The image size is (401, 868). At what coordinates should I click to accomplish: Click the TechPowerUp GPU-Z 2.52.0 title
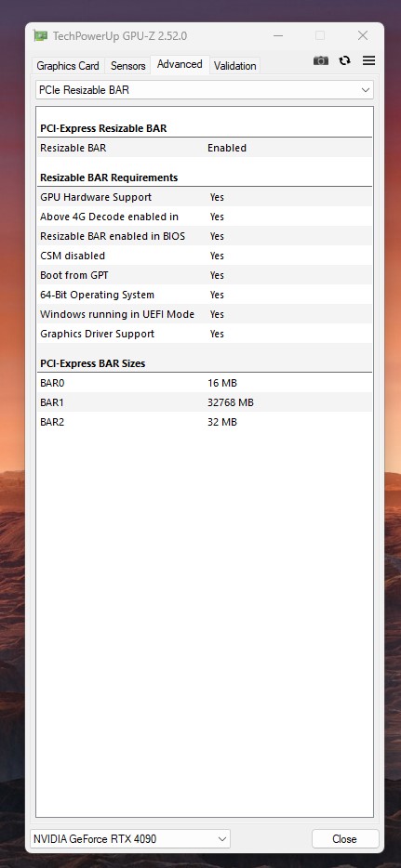[x=120, y=36]
